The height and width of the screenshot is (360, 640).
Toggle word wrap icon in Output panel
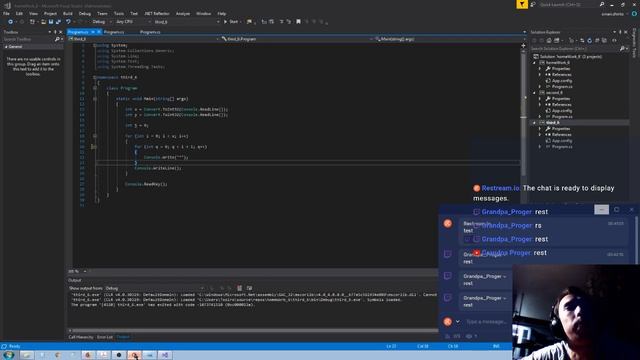249,288
